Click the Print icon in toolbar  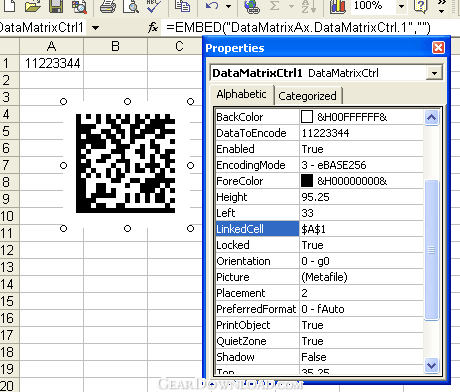click(x=108, y=6)
